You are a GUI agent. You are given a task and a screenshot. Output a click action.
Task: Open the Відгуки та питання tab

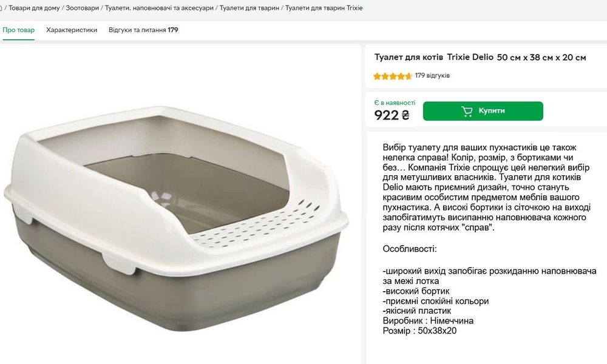[143, 30]
